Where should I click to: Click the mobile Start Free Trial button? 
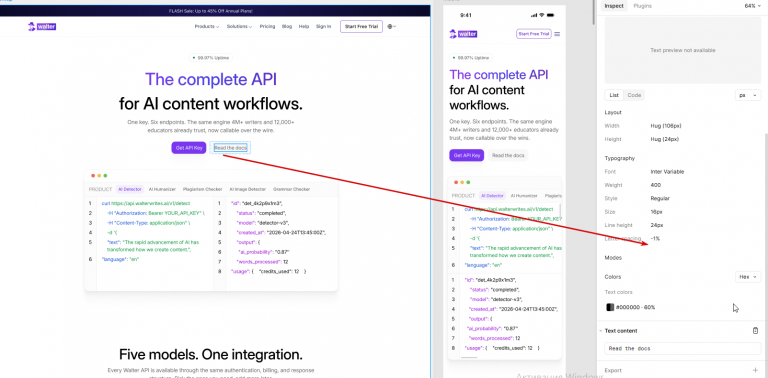(x=533, y=34)
